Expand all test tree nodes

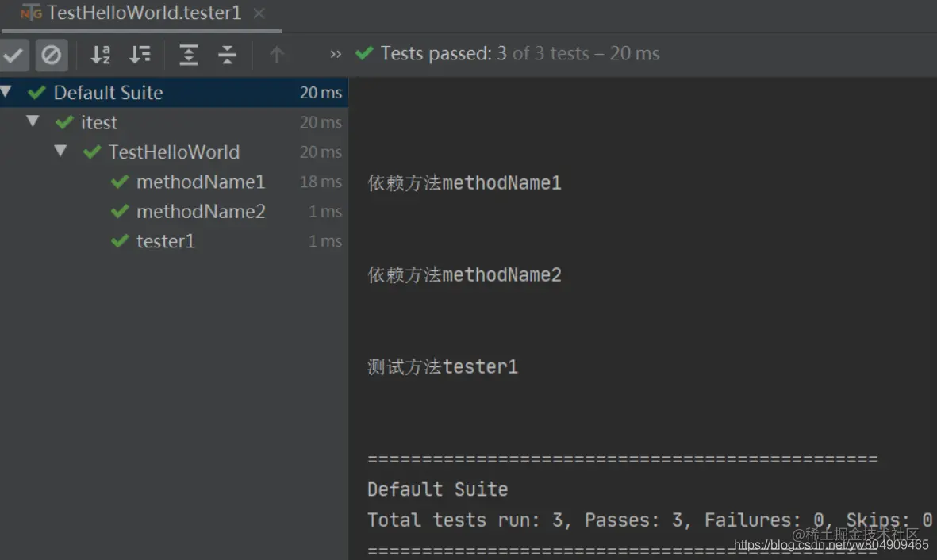188,55
